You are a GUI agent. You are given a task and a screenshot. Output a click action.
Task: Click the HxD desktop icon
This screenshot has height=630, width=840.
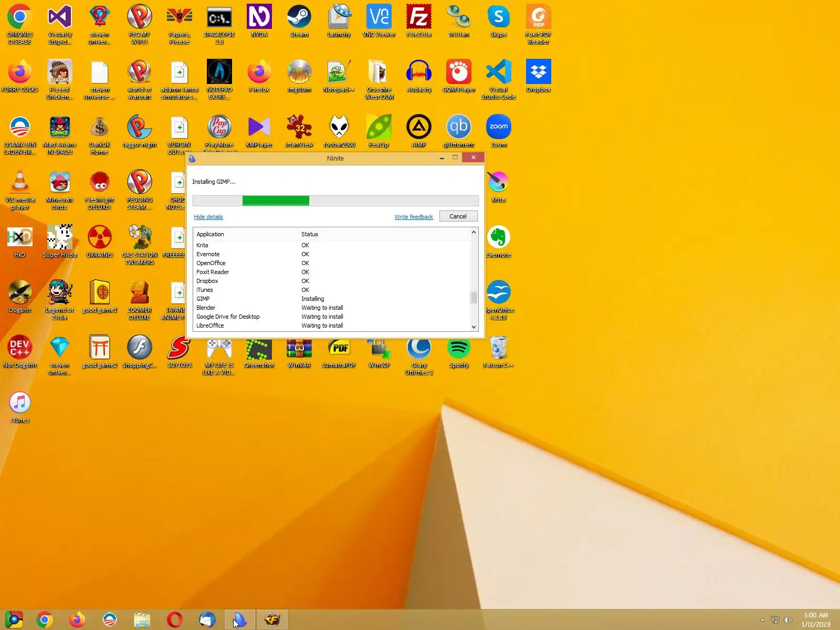[x=20, y=241]
